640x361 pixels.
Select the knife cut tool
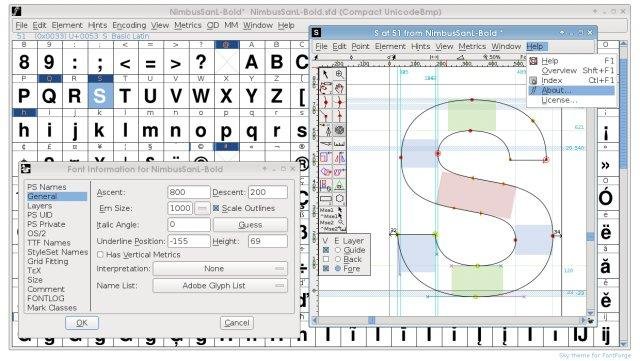[x=326, y=144]
